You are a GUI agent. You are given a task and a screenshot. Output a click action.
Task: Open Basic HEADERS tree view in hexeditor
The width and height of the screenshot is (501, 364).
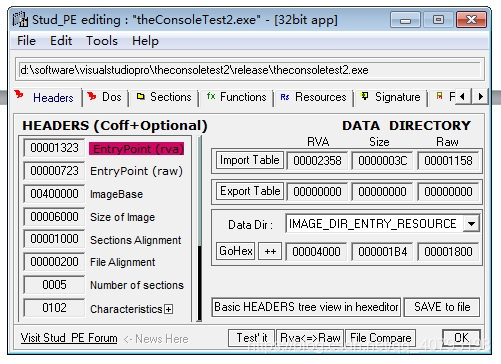pyautogui.click(x=306, y=307)
